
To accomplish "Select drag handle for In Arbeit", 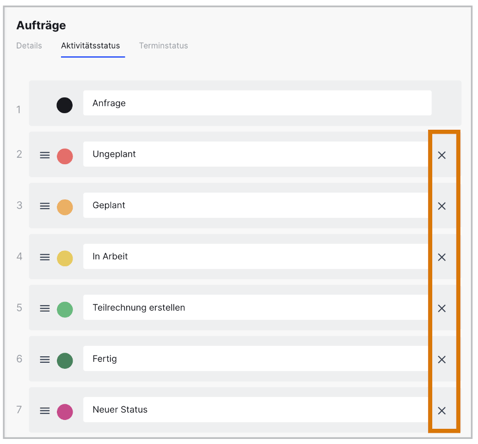I will pyautogui.click(x=45, y=257).
